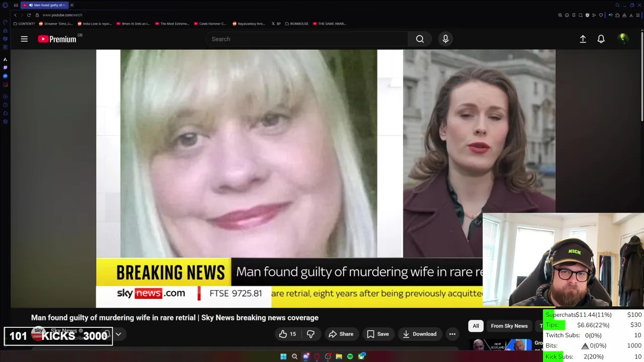The image size is (644, 362).
Task: Open Spotify from the taskbar
Action: pyautogui.click(x=350, y=356)
